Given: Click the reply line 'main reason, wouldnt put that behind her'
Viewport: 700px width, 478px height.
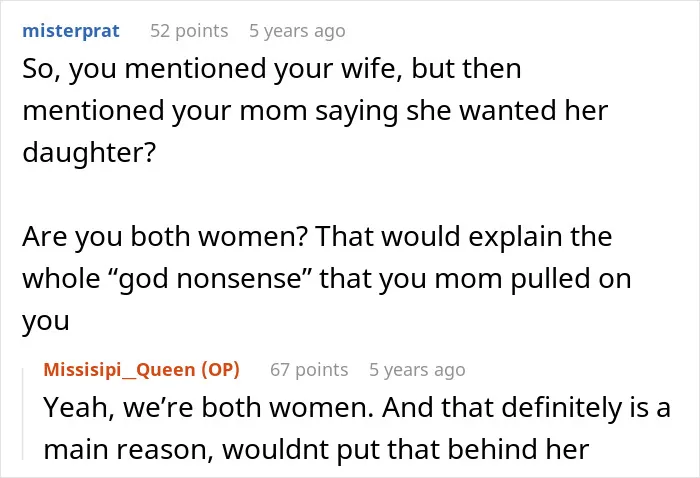Looking at the screenshot, I should [x=316, y=449].
